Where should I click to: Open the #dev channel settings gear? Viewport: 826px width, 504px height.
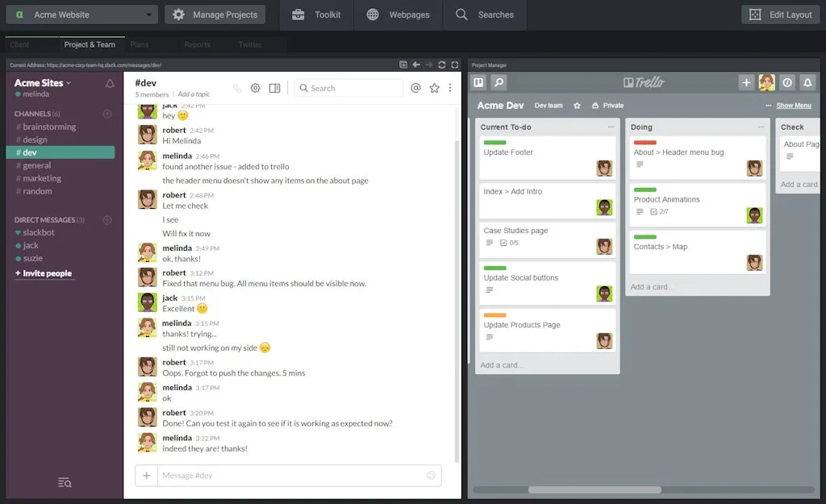(255, 87)
